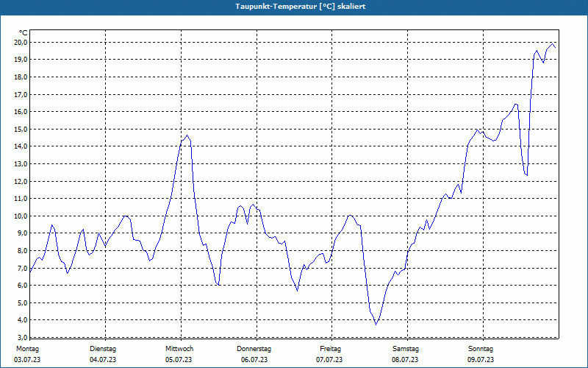Screen dimensions: 588x368
Task: Click the 5,0 axis label
Action: point(22,302)
